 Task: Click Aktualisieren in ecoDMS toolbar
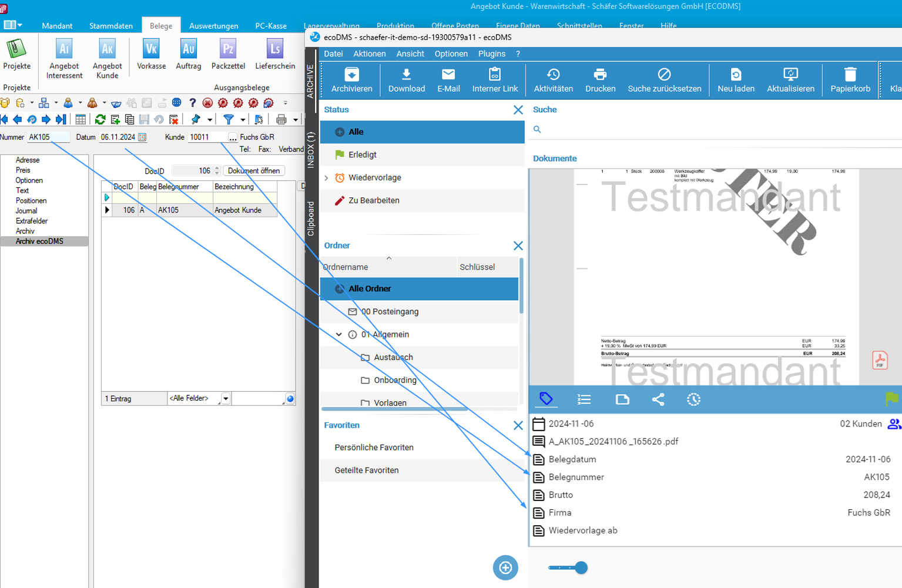tap(790, 80)
